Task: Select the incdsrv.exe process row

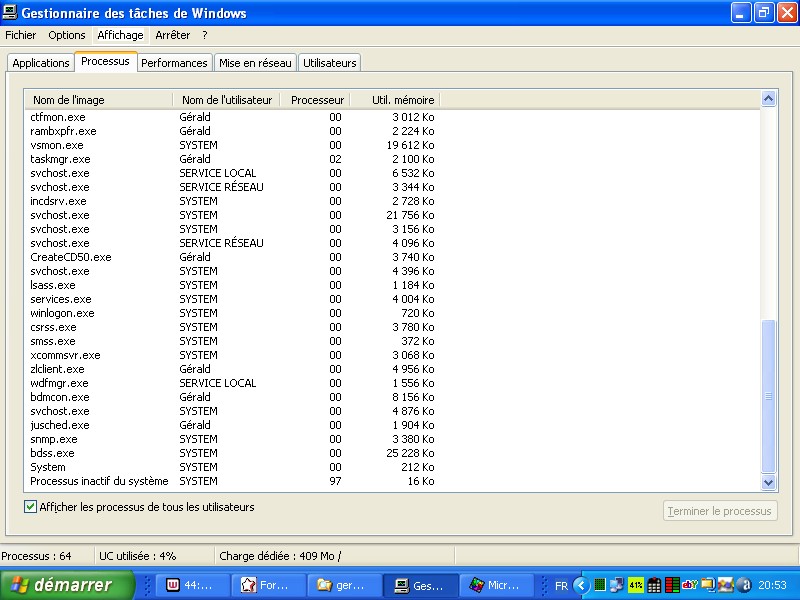Action: pyautogui.click(x=232, y=201)
